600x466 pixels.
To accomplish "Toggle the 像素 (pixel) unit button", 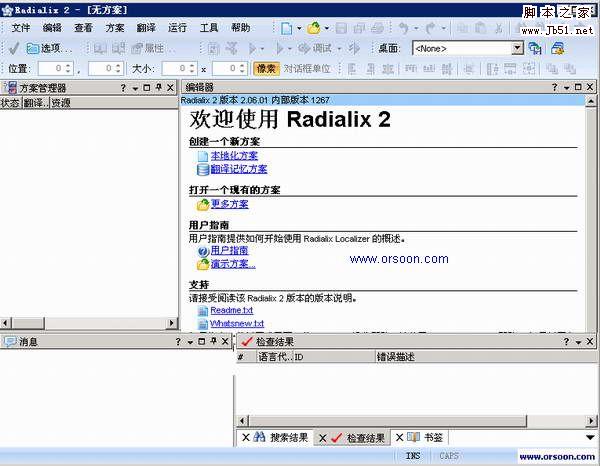I will pos(265,68).
